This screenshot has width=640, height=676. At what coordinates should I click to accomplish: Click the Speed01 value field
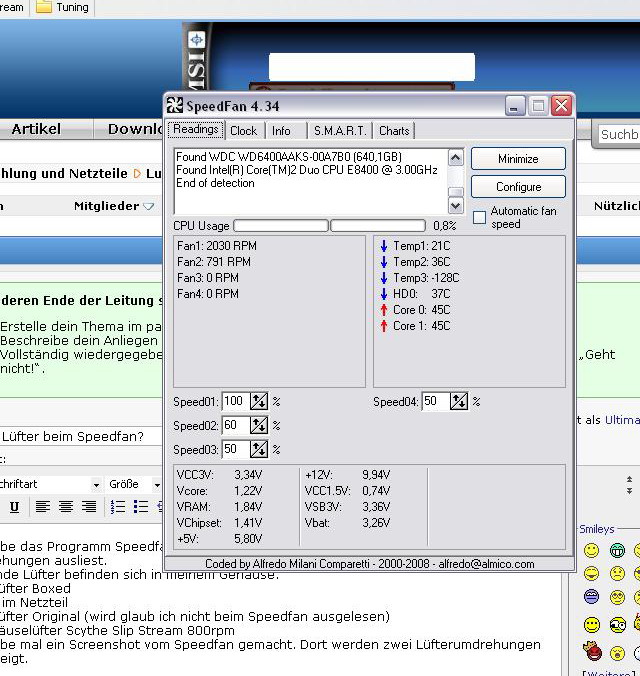(236, 401)
